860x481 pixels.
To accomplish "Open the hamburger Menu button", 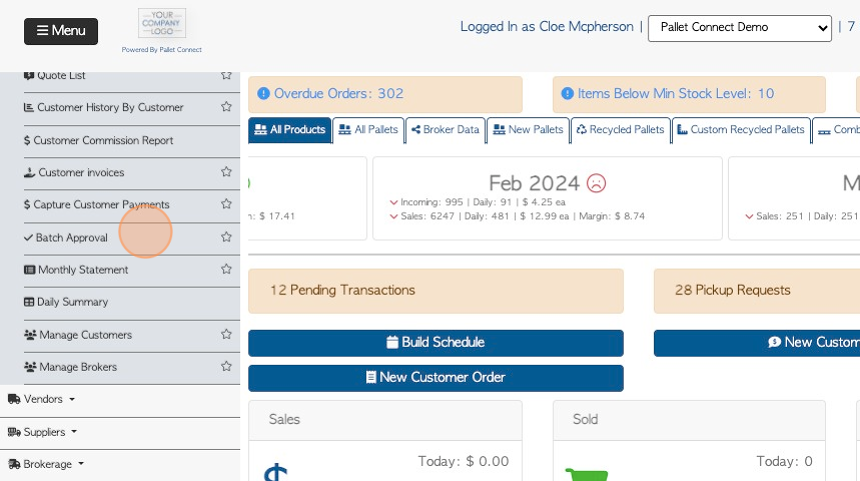I will click(x=61, y=31).
